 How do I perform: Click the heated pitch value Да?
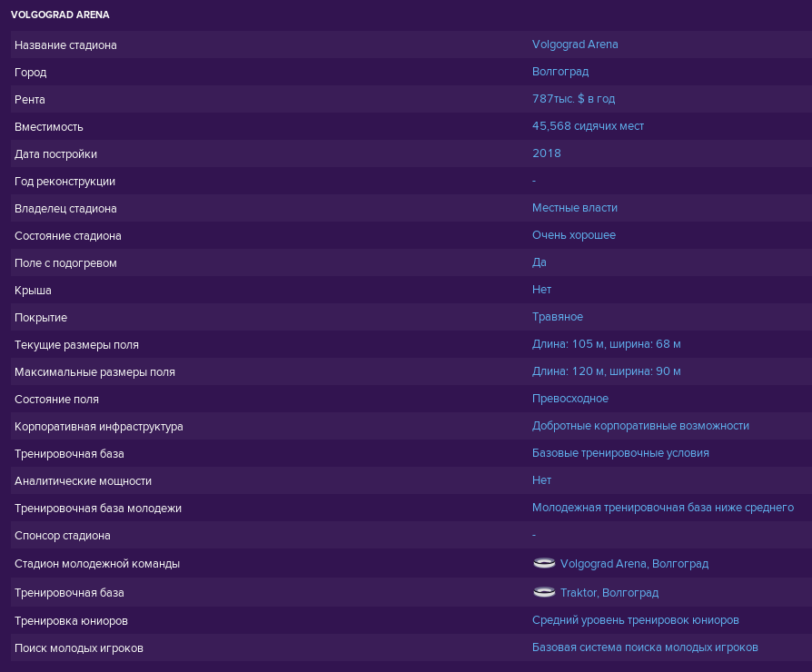coord(540,262)
